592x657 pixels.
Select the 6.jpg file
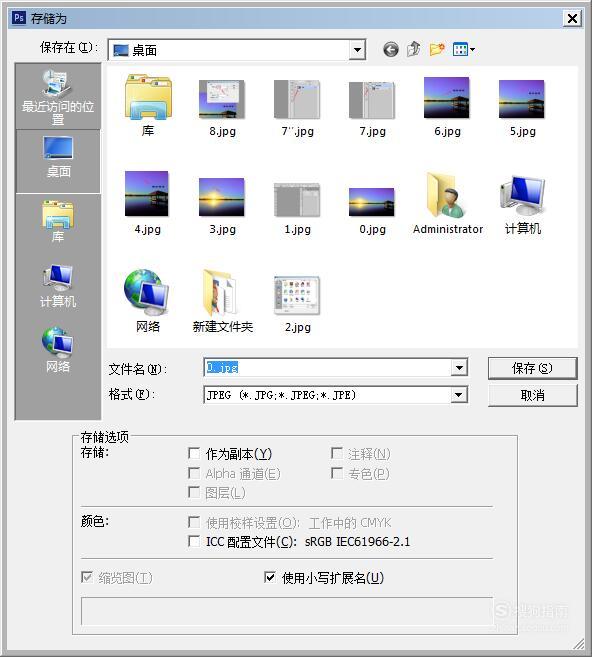pyautogui.click(x=447, y=107)
